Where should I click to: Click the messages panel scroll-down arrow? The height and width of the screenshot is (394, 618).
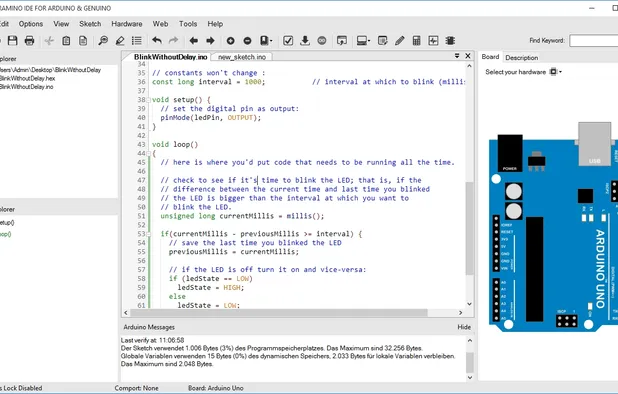(470, 377)
